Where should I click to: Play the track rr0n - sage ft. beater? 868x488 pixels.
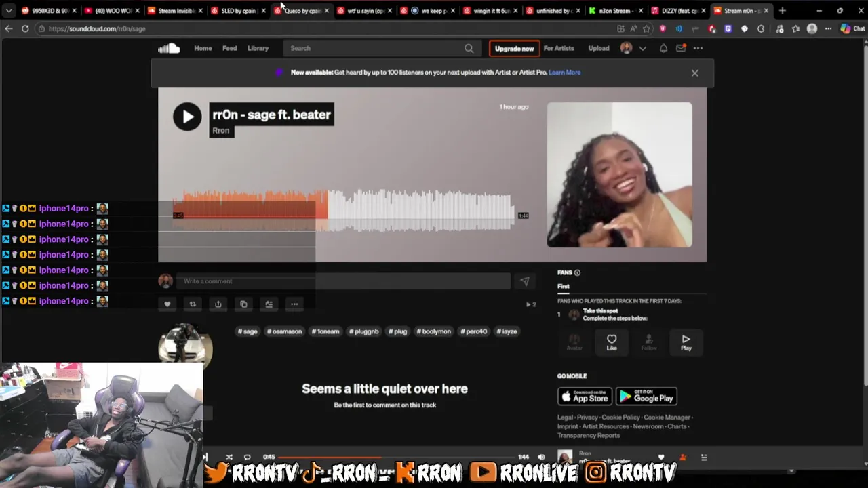pos(187,117)
